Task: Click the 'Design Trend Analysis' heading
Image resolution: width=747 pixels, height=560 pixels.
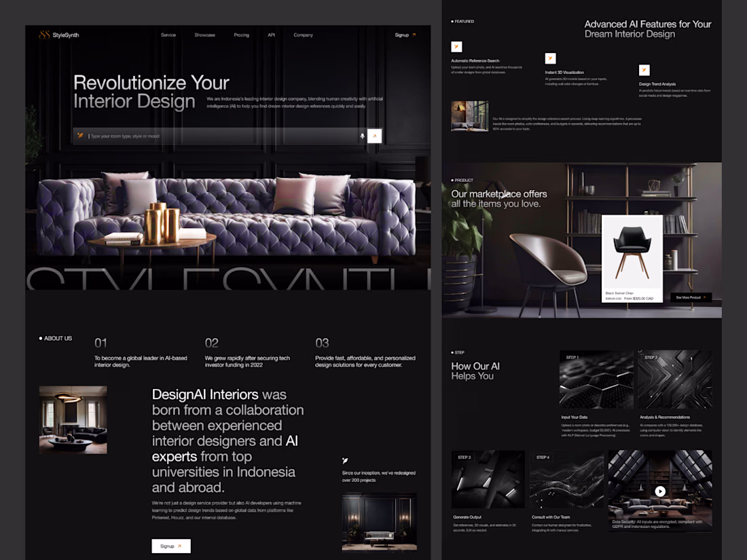Action: 657,83
